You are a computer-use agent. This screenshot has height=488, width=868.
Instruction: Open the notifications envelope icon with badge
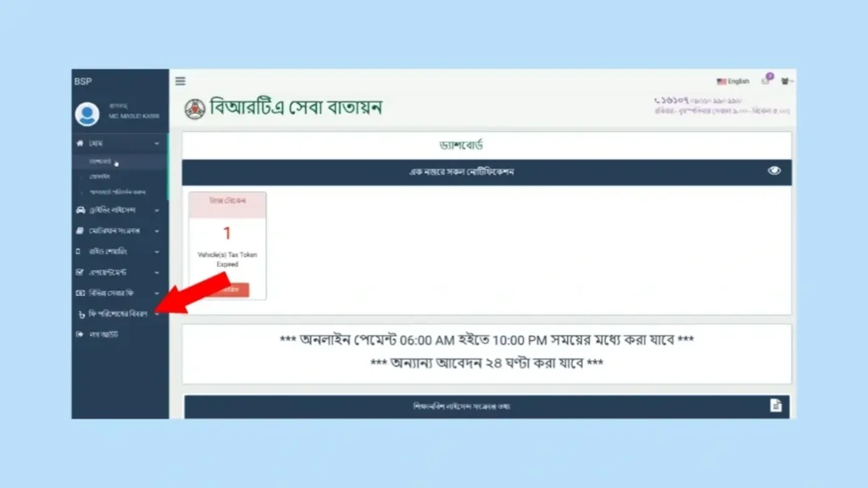766,80
